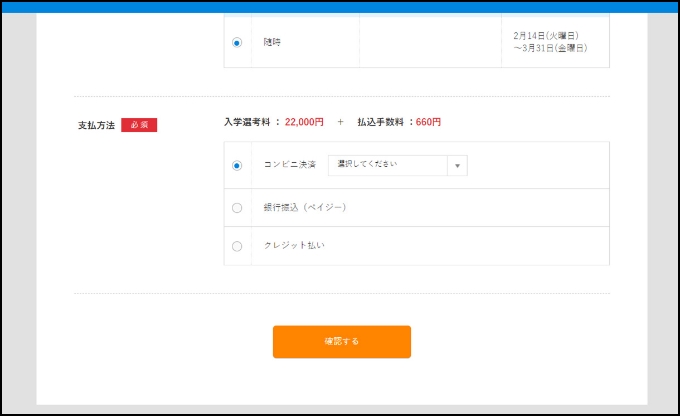This screenshot has height=416, width=680.
Task: Choose the コンビニ決済 radio button
Action: [237, 166]
